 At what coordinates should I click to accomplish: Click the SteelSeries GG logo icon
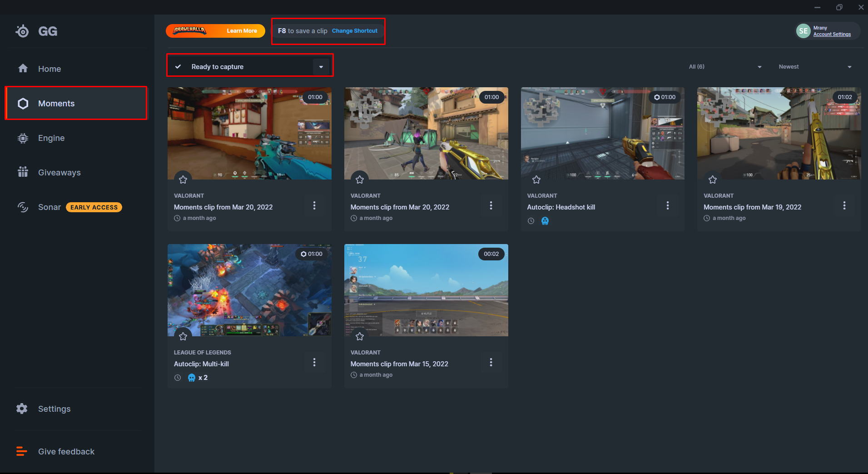tap(22, 31)
